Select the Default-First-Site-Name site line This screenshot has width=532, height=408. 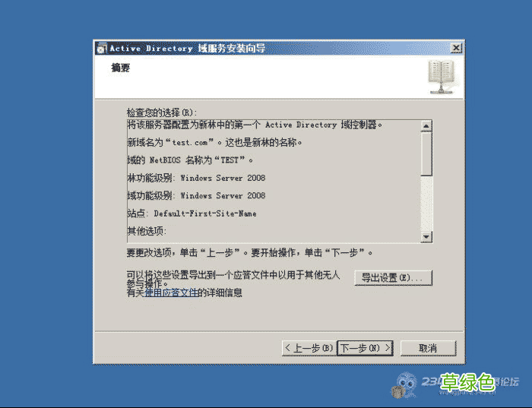pyautogui.click(x=192, y=213)
